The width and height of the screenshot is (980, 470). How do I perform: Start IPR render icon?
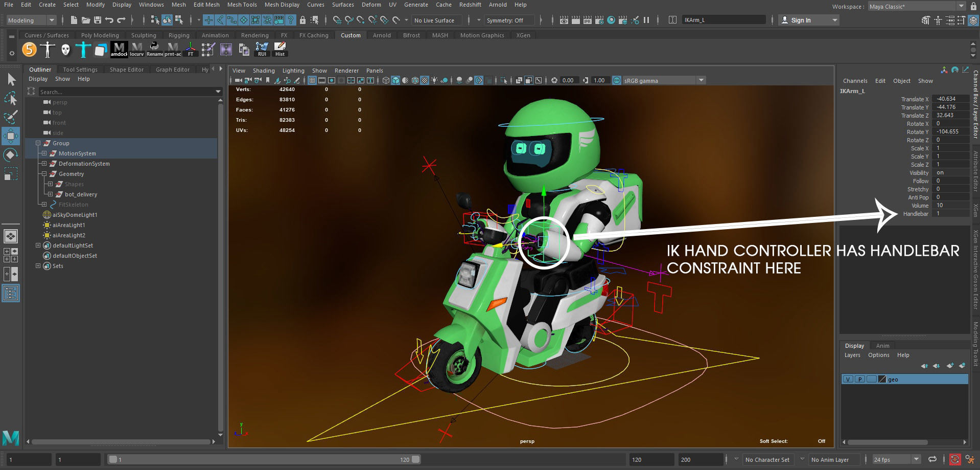pos(588,20)
